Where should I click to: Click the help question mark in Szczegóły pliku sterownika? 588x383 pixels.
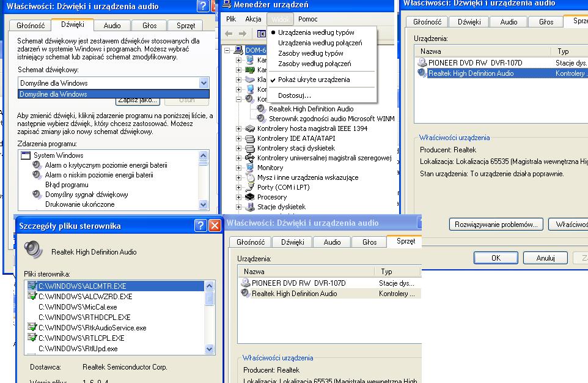tap(200, 225)
